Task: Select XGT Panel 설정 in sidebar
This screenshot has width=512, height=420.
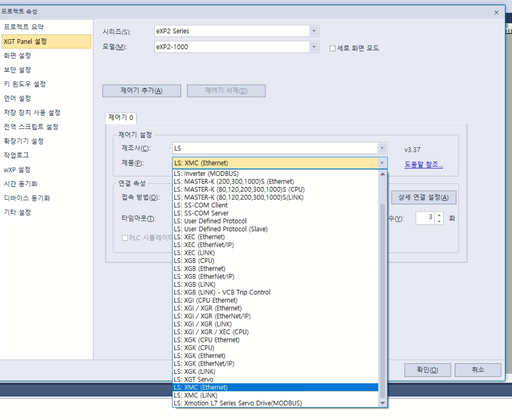Action: [46, 41]
